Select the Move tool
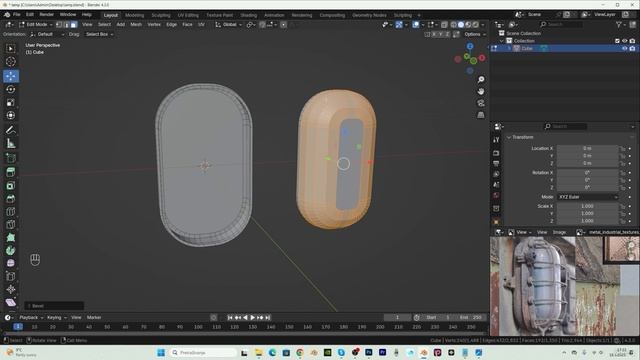 [11, 76]
